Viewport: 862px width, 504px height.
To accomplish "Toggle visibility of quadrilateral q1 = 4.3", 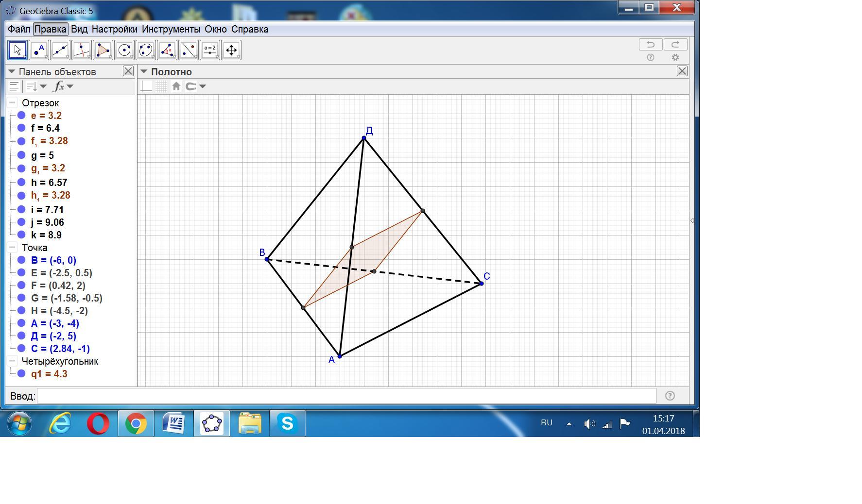I will pos(21,374).
